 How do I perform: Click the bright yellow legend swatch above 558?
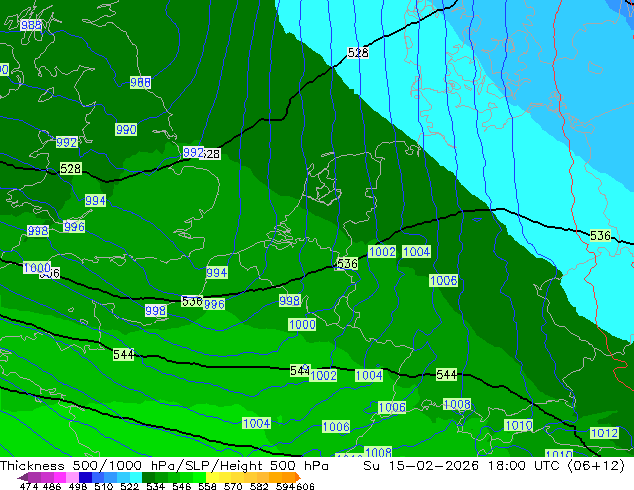point(212,477)
